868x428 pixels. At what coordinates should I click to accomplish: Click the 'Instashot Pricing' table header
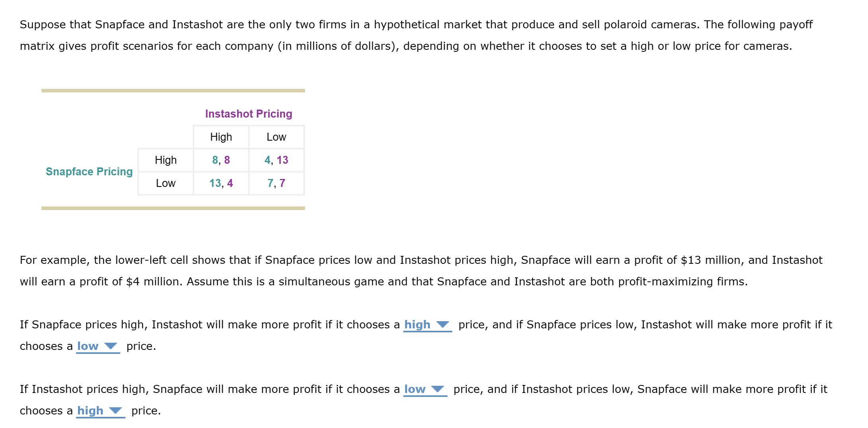[x=248, y=114]
